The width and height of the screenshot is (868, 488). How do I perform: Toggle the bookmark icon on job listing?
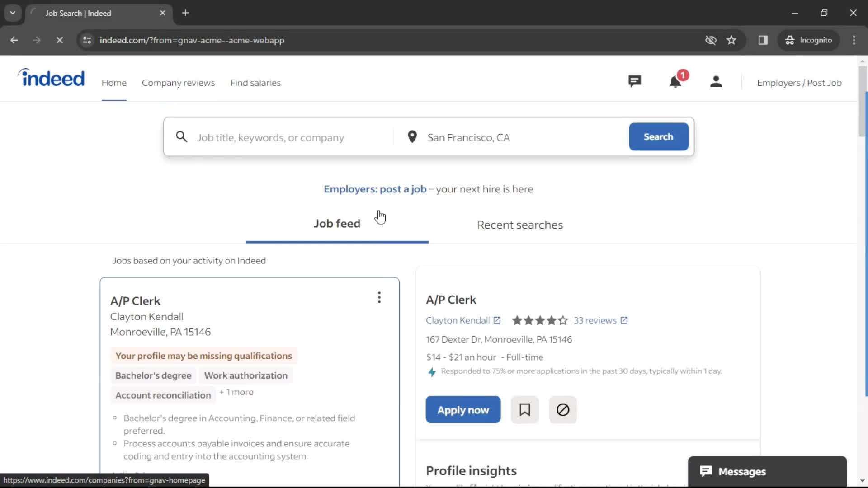click(524, 409)
